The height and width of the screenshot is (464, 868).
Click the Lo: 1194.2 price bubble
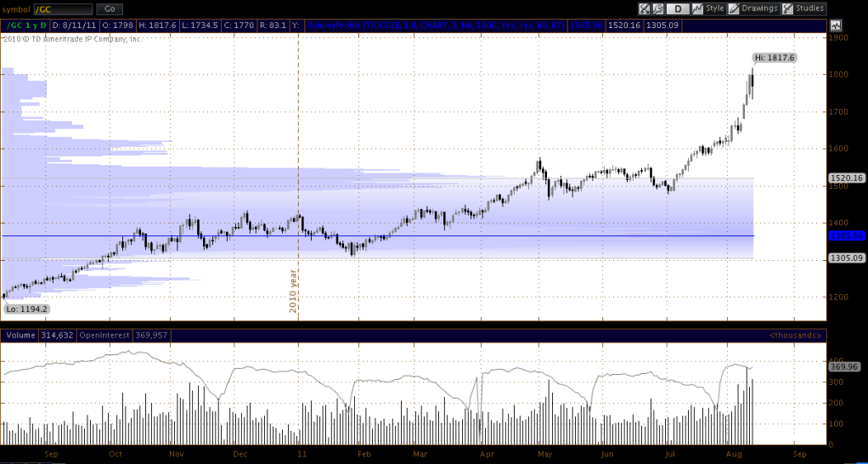[24, 308]
